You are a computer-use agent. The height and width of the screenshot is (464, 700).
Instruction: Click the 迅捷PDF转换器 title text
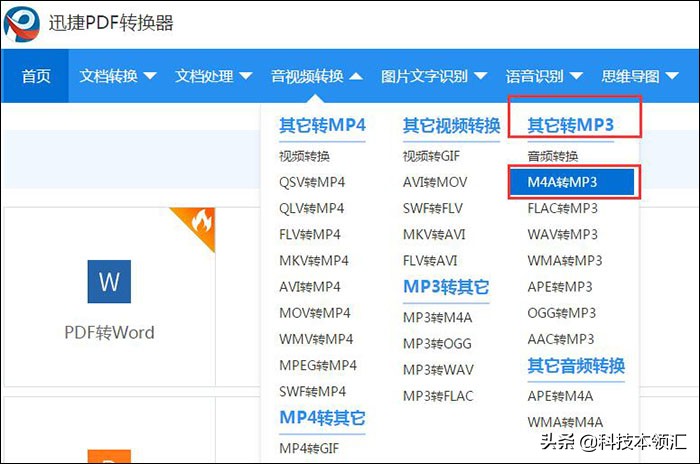[x=111, y=23]
